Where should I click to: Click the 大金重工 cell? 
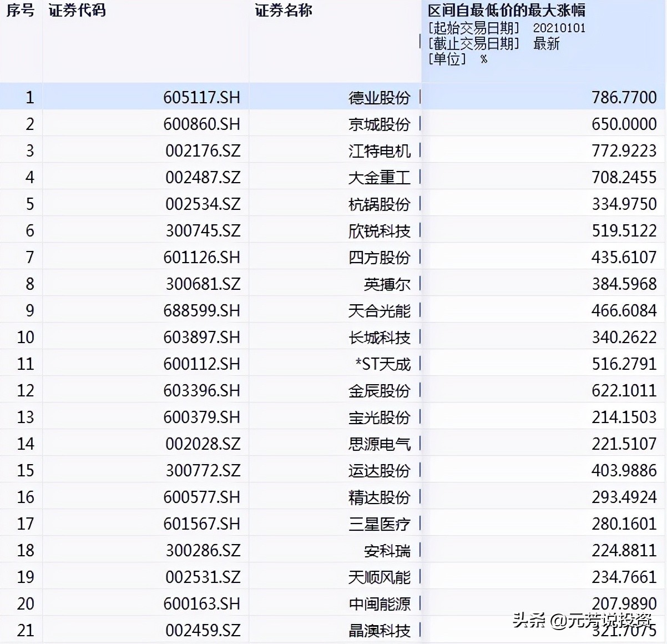point(380,178)
